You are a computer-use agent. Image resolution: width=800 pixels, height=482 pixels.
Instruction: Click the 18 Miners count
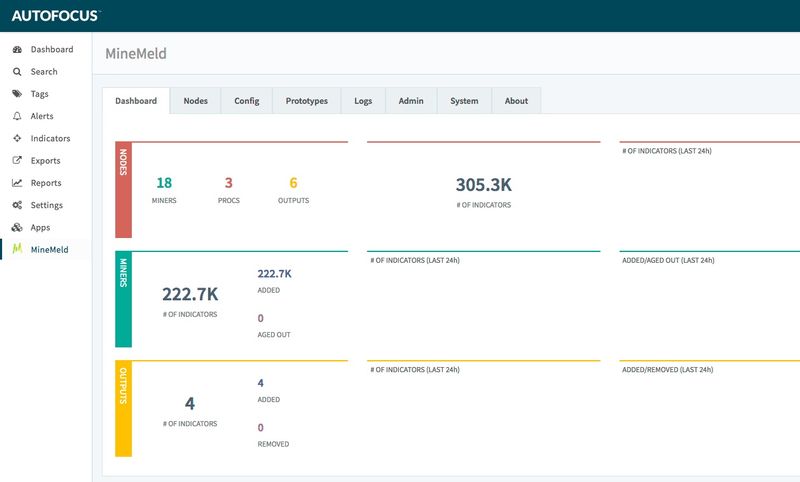pyautogui.click(x=164, y=183)
